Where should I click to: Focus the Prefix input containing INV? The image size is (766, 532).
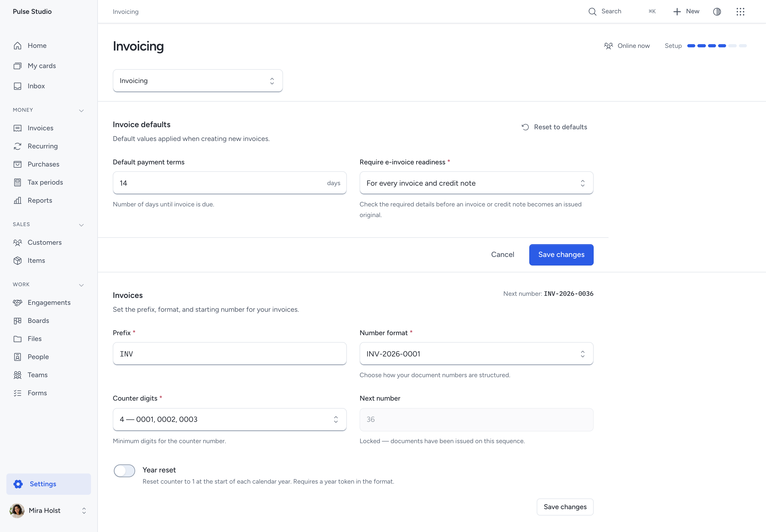(230, 354)
